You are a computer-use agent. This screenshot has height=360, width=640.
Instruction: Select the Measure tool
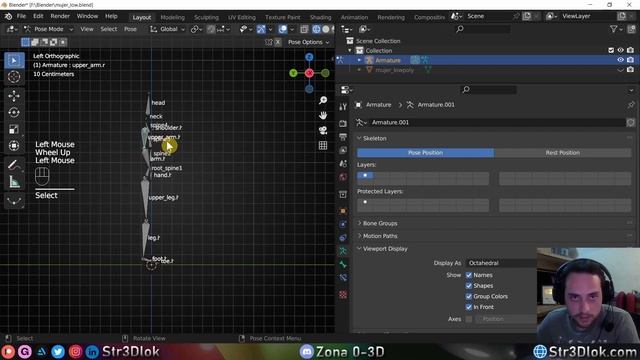pyautogui.click(x=14, y=182)
